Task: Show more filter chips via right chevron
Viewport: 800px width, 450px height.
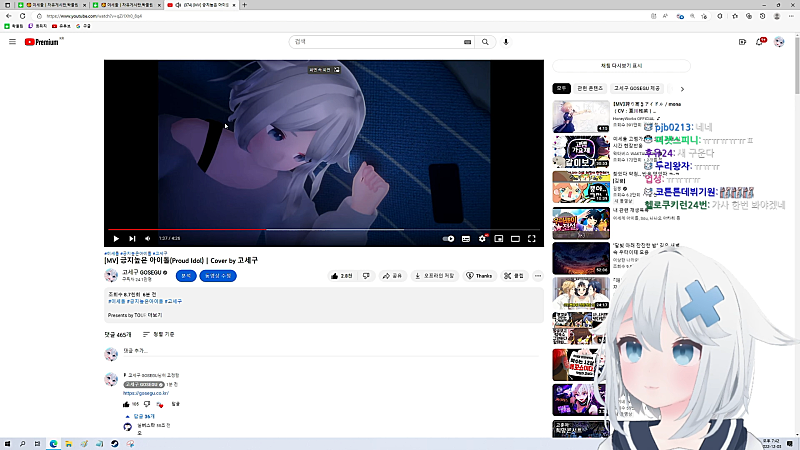Action: pyautogui.click(x=682, y=89)
